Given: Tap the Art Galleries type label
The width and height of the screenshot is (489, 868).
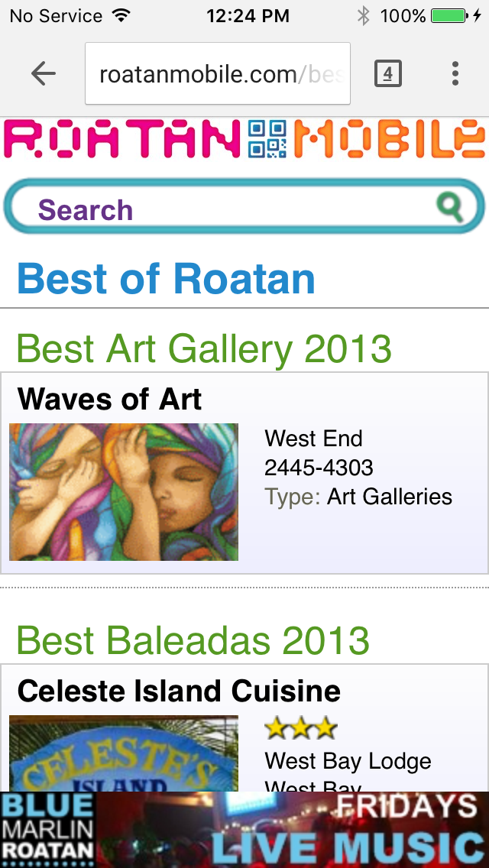Looking at the screenshot, I should point(390,497).
